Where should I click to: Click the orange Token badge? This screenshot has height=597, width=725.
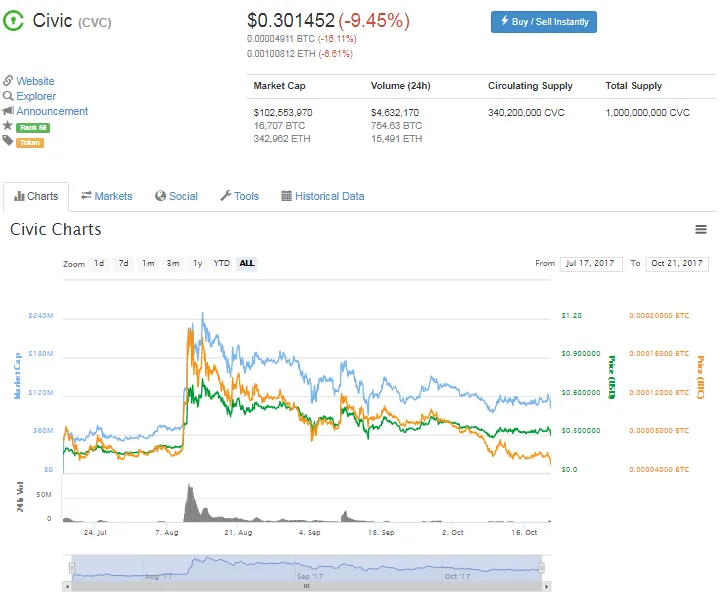[x=30, y=142]
